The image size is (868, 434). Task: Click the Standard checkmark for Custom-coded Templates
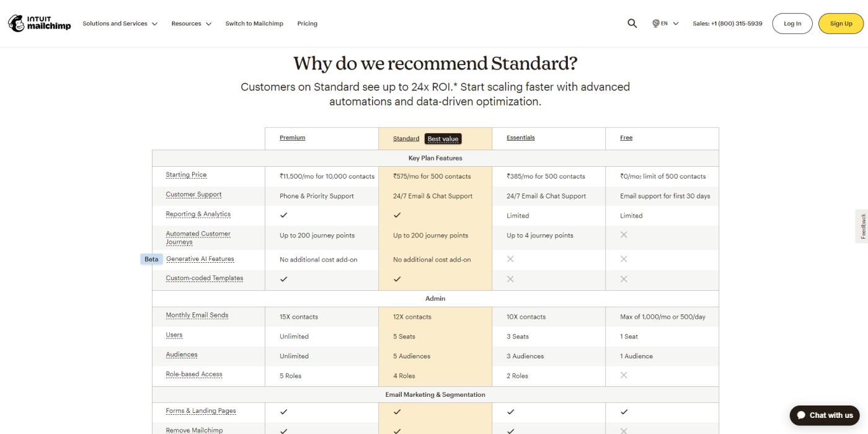397,279
